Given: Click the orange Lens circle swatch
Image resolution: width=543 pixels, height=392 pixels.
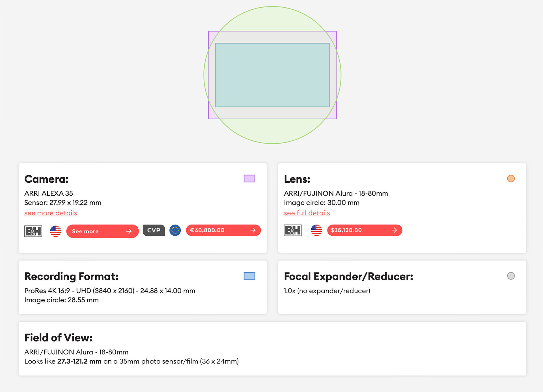Looking at the screenshot, I should (x=511, y=178).
